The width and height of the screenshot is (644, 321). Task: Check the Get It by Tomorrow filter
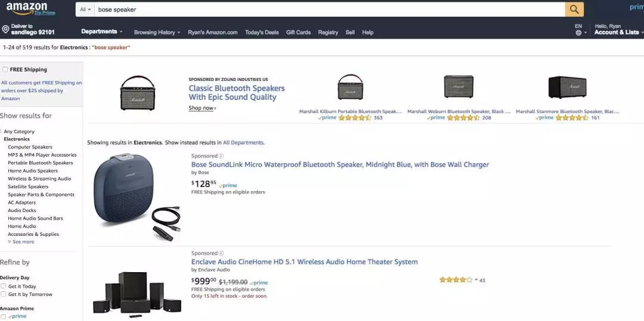4,294
